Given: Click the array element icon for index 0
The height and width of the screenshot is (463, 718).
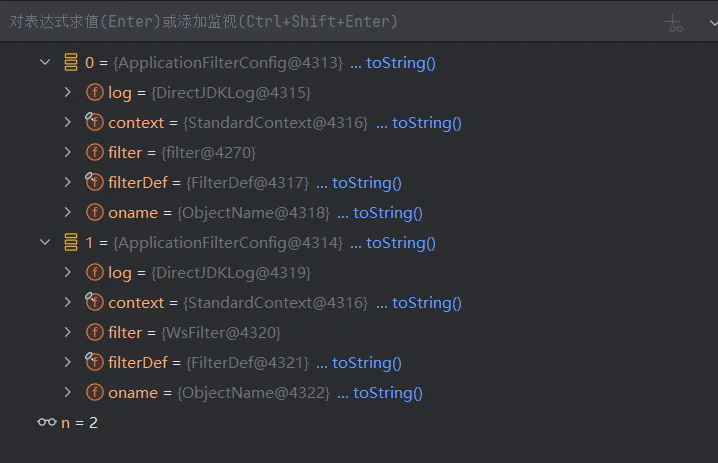Looking at the screenshot, I should click(x=71, y=62).
